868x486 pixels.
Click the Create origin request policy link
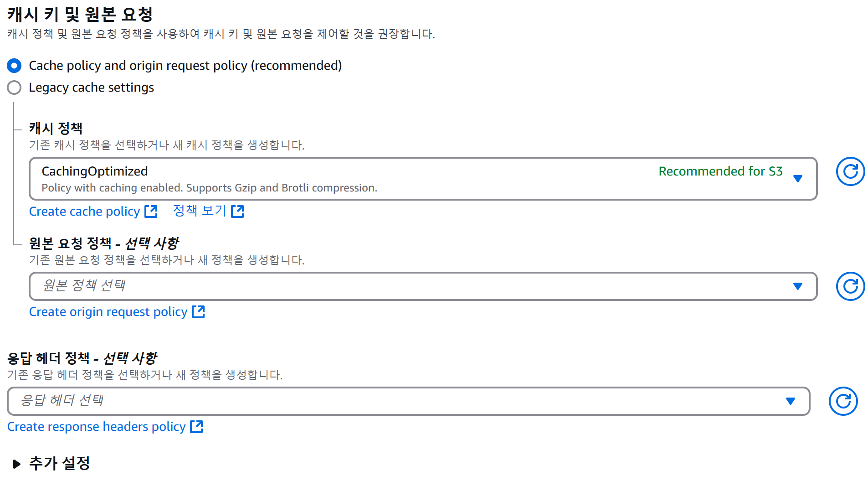click(108, 312)
